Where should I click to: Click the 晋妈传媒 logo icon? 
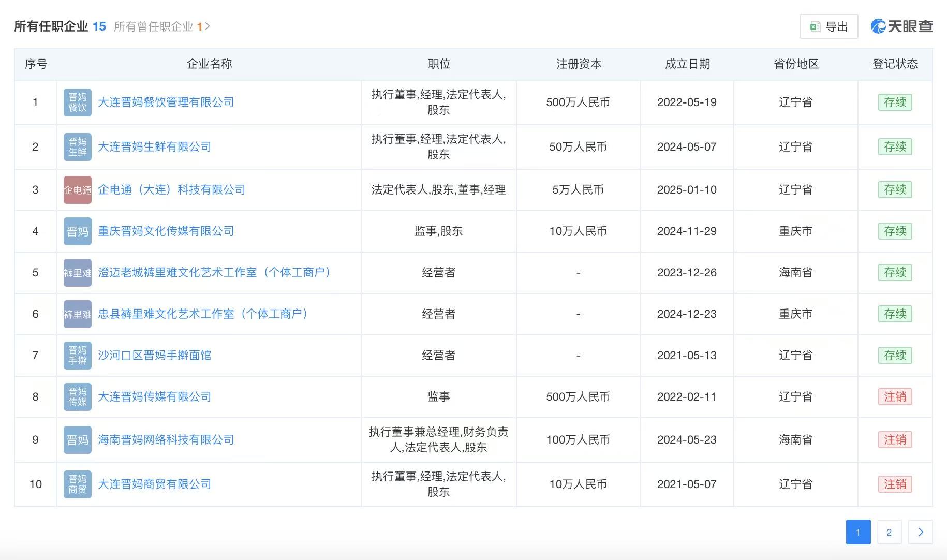(x=78, y=397)
